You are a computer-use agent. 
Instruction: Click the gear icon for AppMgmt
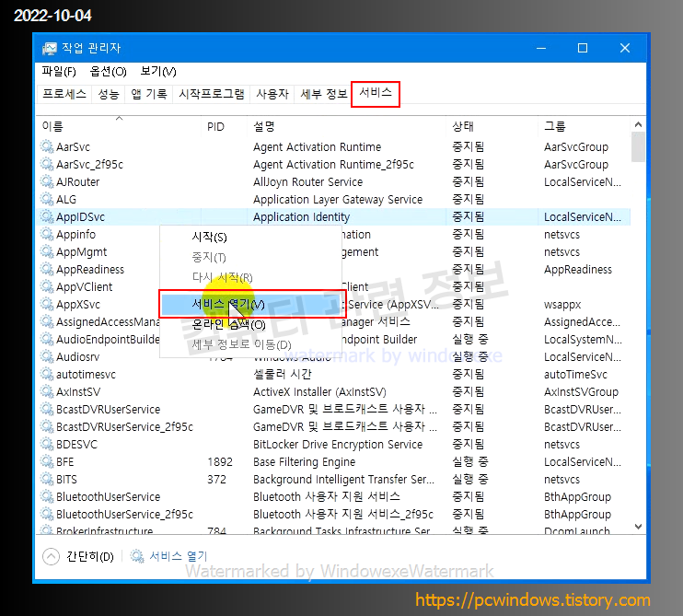point(47,251)
